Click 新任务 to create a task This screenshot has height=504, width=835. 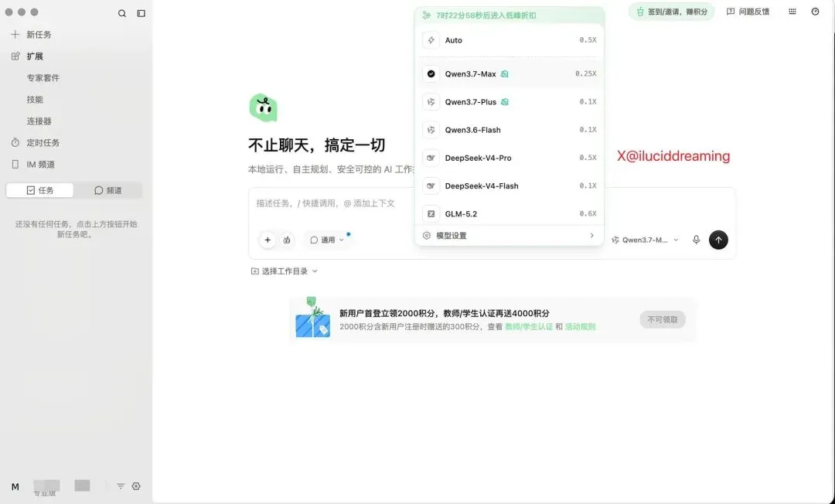coord(39,35)
